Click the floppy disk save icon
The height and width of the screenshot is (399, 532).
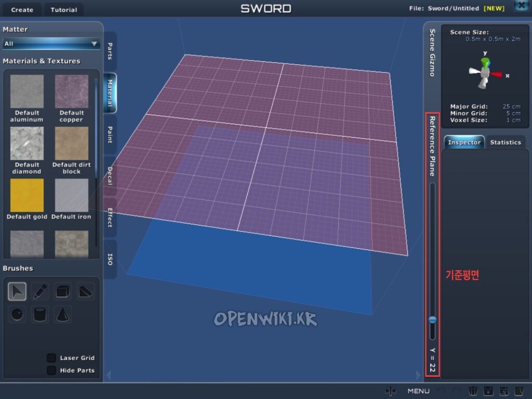tap(488, 391)
